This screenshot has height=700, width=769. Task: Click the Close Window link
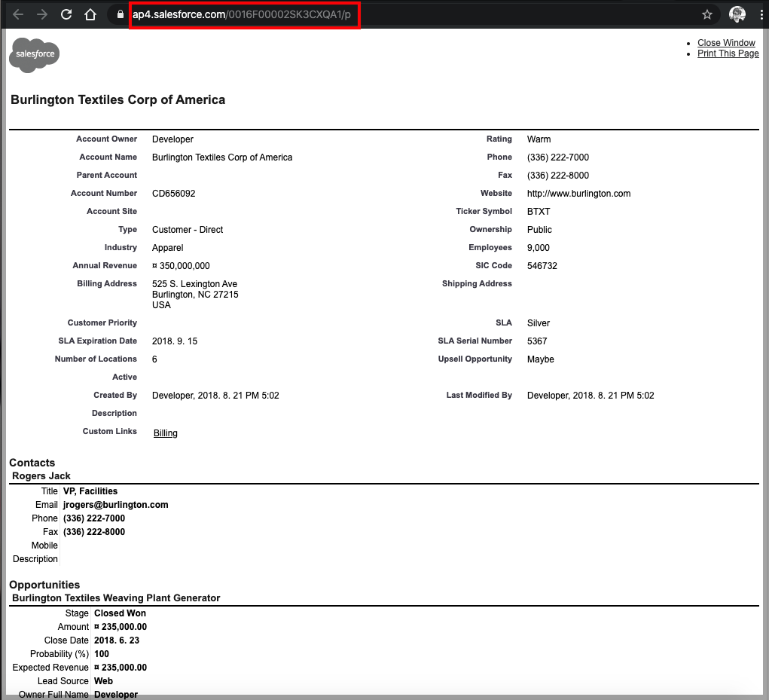[x=726, y=43]
